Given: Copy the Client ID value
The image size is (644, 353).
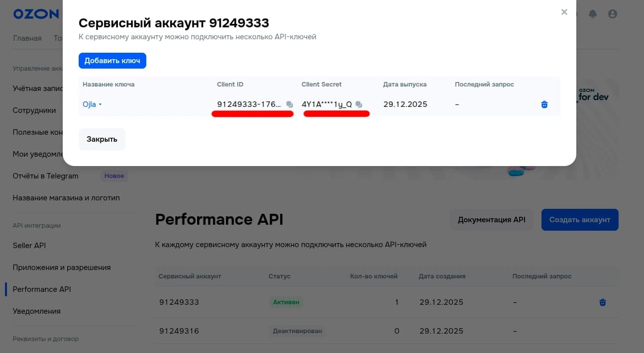Looking at the screenshot, I should click(x=290, y=104).
